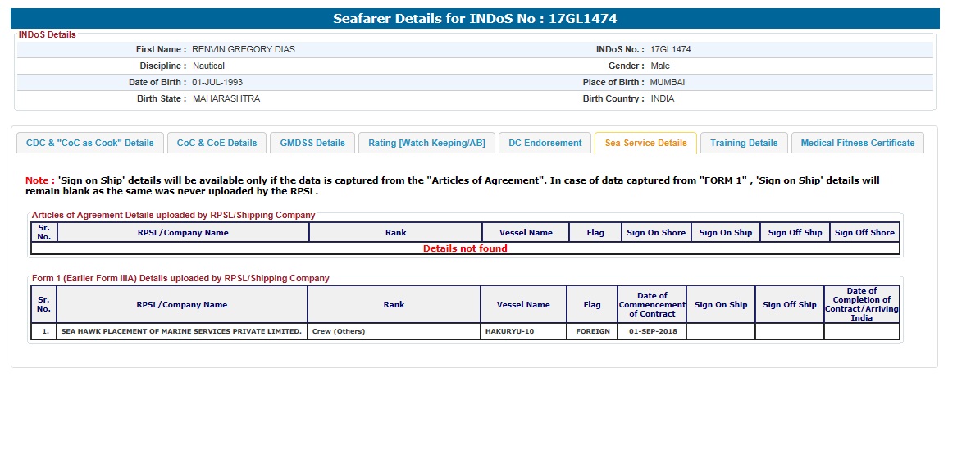Select the SEA HAWK PLACEMENT company name cell
This screenshot has width=980, height=451.
tap(181, 331)
